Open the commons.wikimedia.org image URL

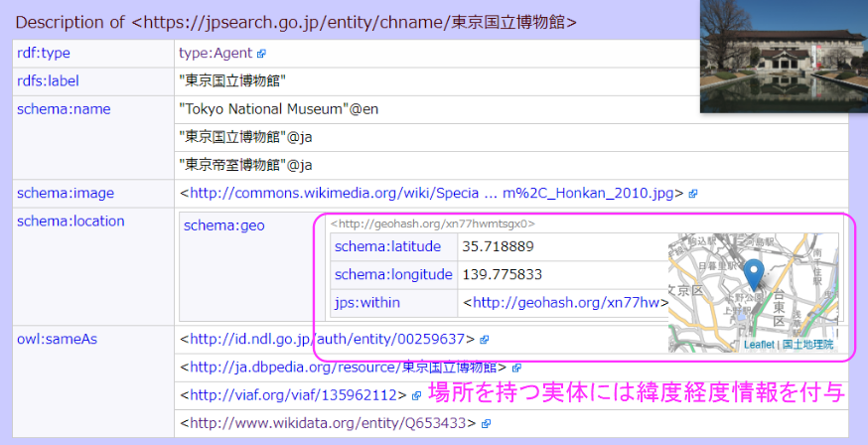432,193
